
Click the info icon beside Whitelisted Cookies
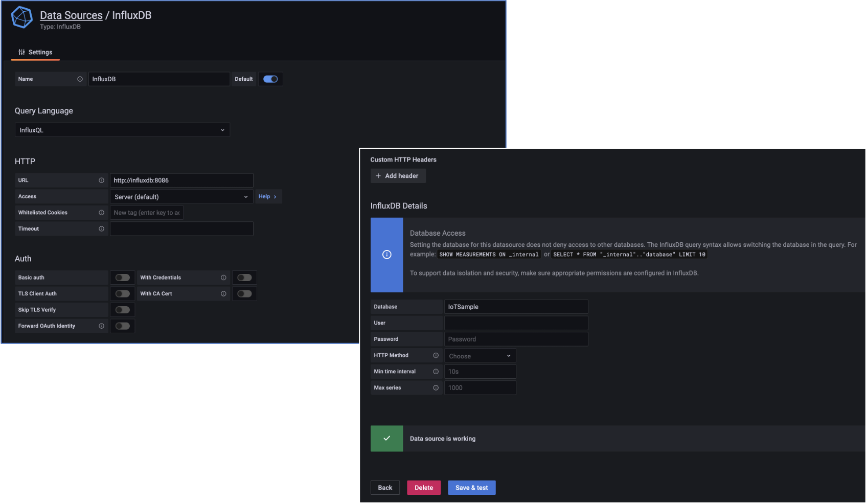pyautogui.click(x=101, y=213)
